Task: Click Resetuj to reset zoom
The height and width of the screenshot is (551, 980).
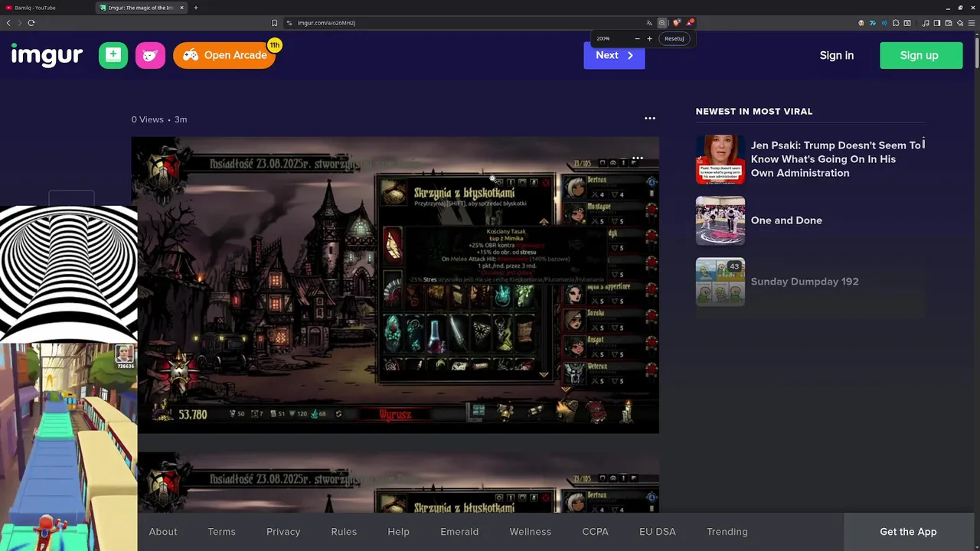Action: pos(674,38)
